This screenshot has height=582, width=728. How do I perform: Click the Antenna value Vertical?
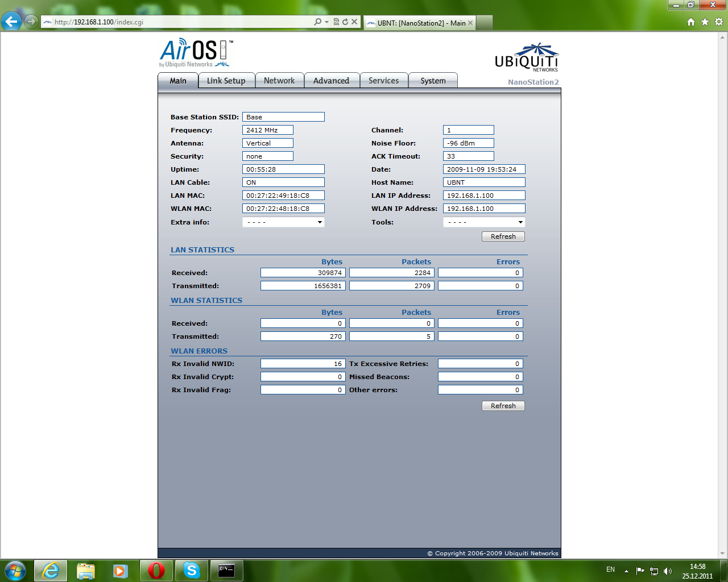[x=268, y=143]
